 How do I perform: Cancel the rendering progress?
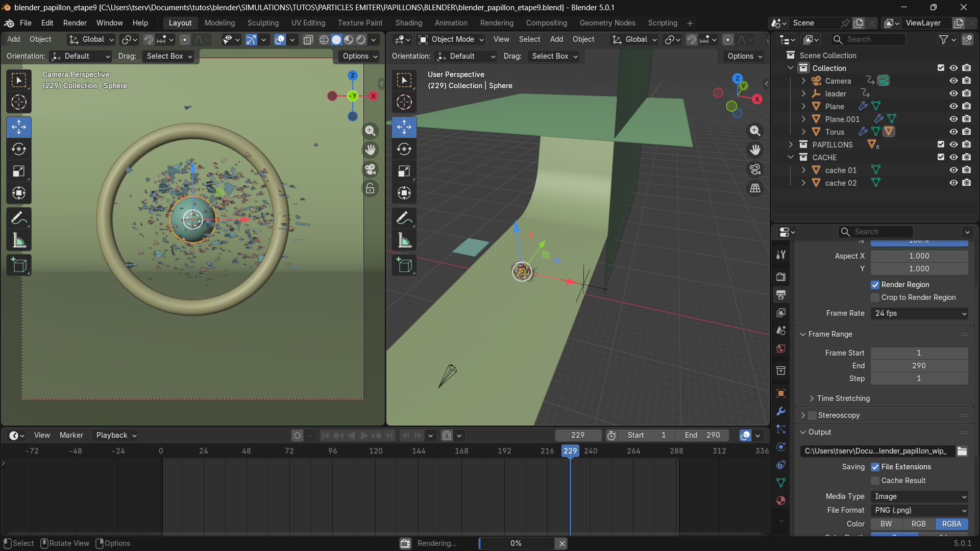click(x=561, y=543)
